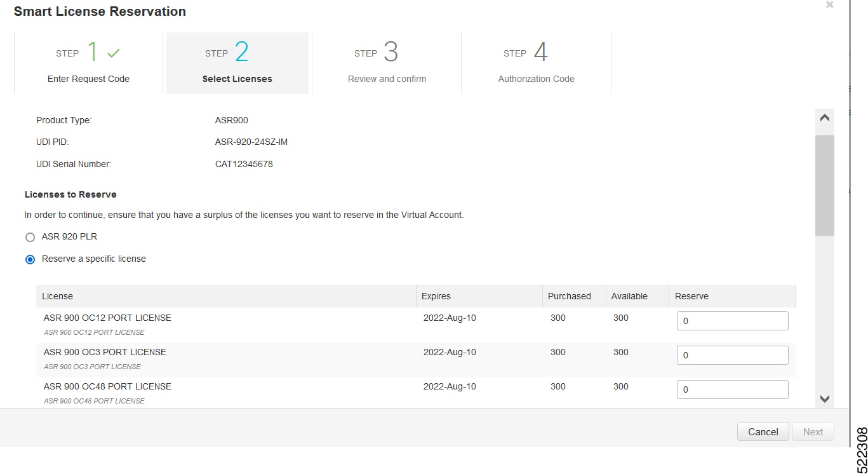Click the license list scrollbar thumb
The width and height of the screenshot is (868, 474).
point(824,185)
